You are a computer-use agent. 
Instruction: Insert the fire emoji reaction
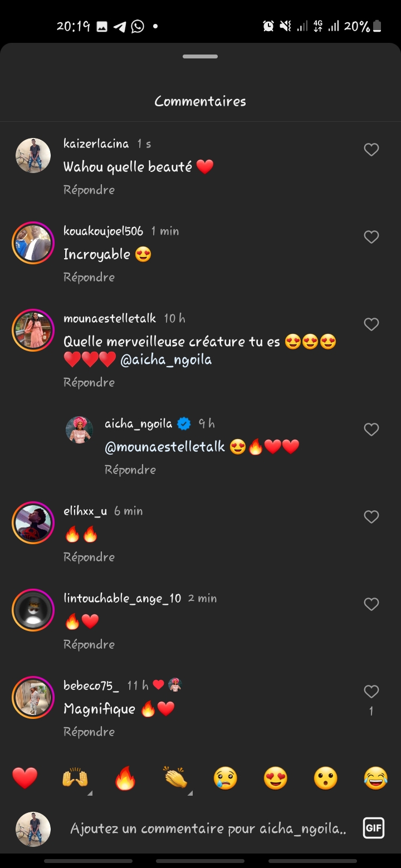point(125,778)
